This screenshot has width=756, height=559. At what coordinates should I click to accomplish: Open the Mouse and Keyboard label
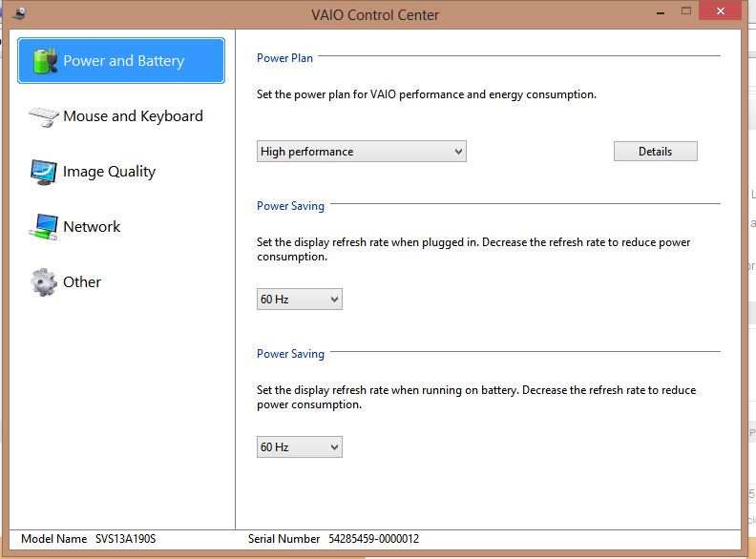(x=133, y=116)
